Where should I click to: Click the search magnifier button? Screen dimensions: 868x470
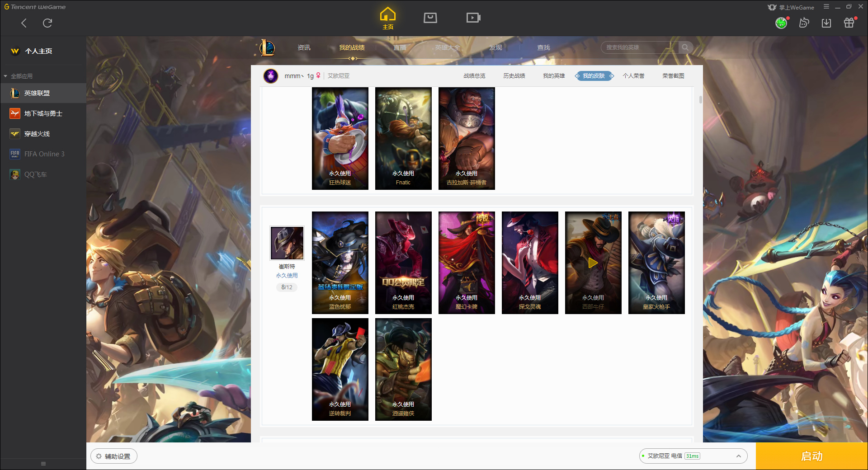[685, 47]
